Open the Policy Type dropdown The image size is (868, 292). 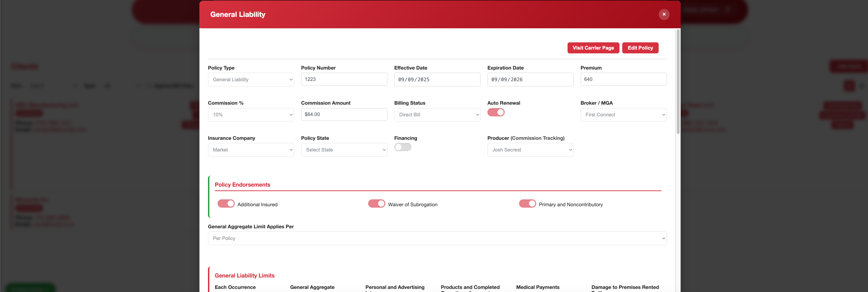(x=251, y=80)
